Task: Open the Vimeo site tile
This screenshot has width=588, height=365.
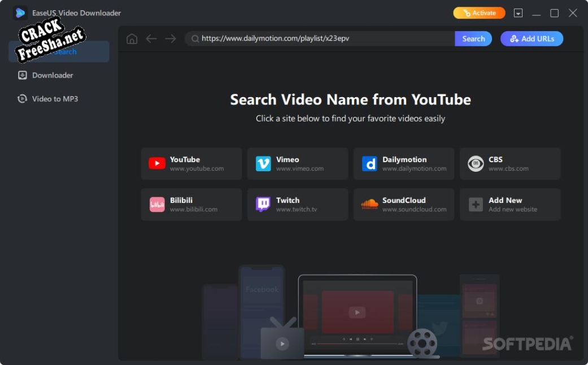Action: pos(298,164)
